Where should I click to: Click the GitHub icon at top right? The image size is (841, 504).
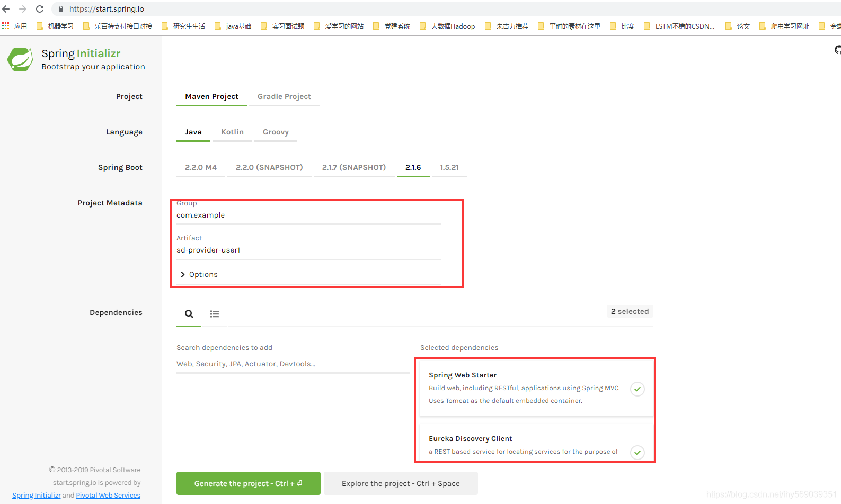coord(838,50)
